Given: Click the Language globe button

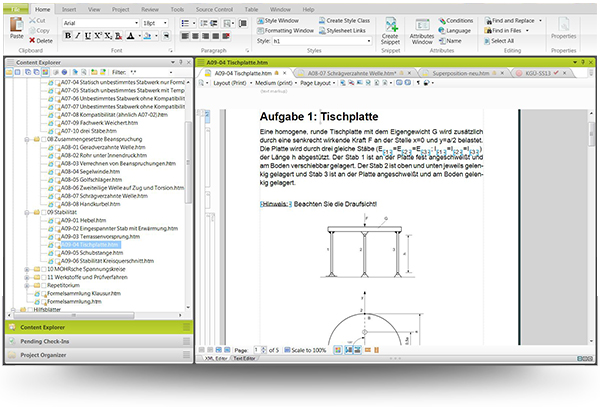Looking at the screenshot, I should (455, 31).
